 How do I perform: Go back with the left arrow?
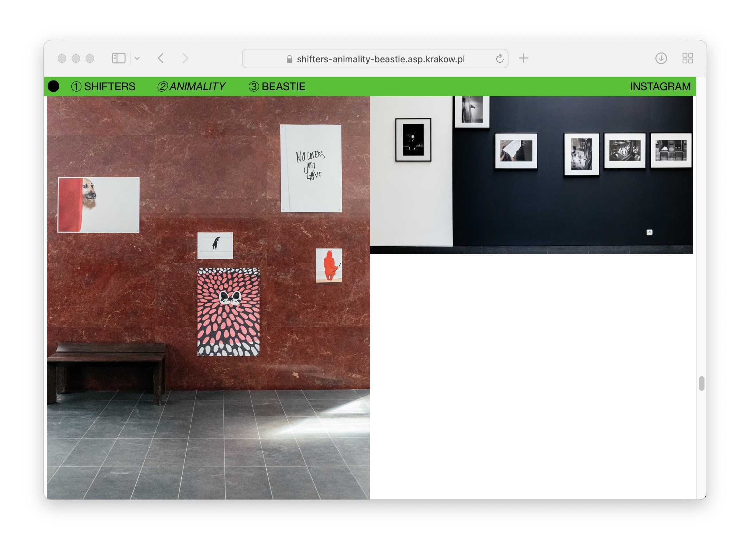(x=161, y=58)
